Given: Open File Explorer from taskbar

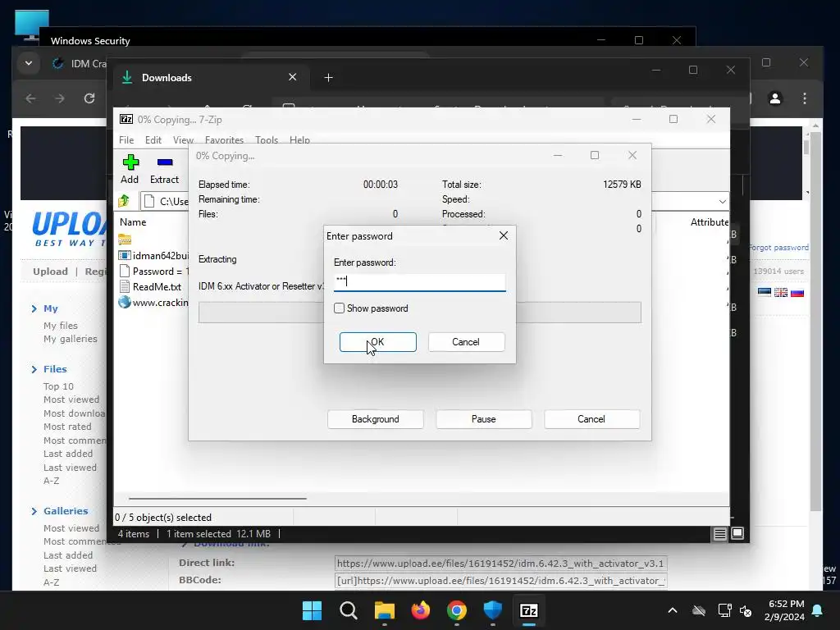Looking at the screenshot, I should [384, 610].
